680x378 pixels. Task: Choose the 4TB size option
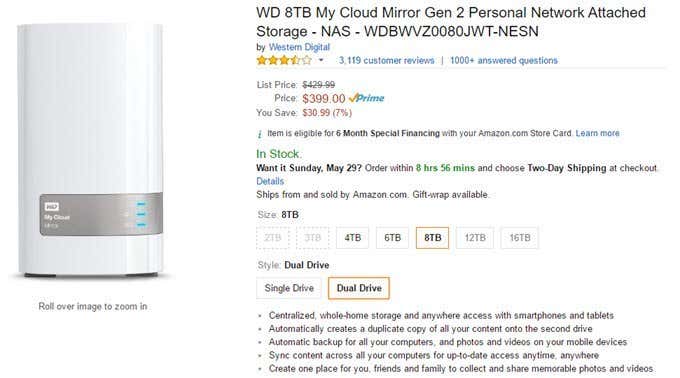(353, 238)
